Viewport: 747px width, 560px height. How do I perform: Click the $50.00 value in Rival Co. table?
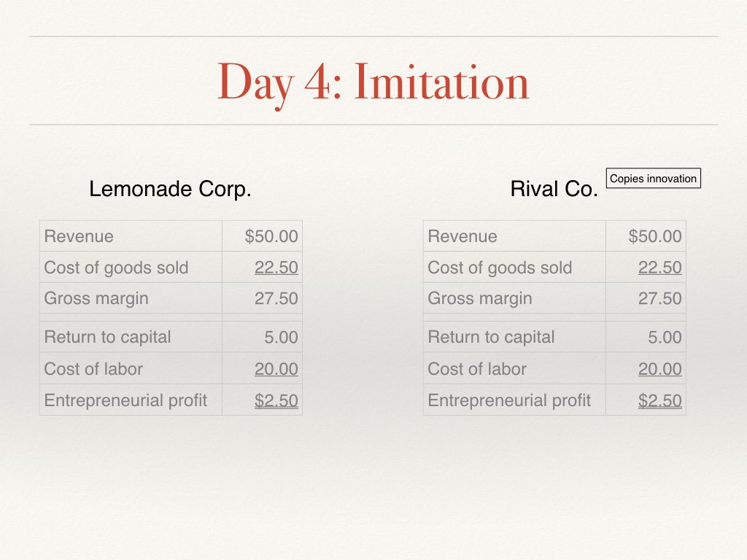pos(655,236)
